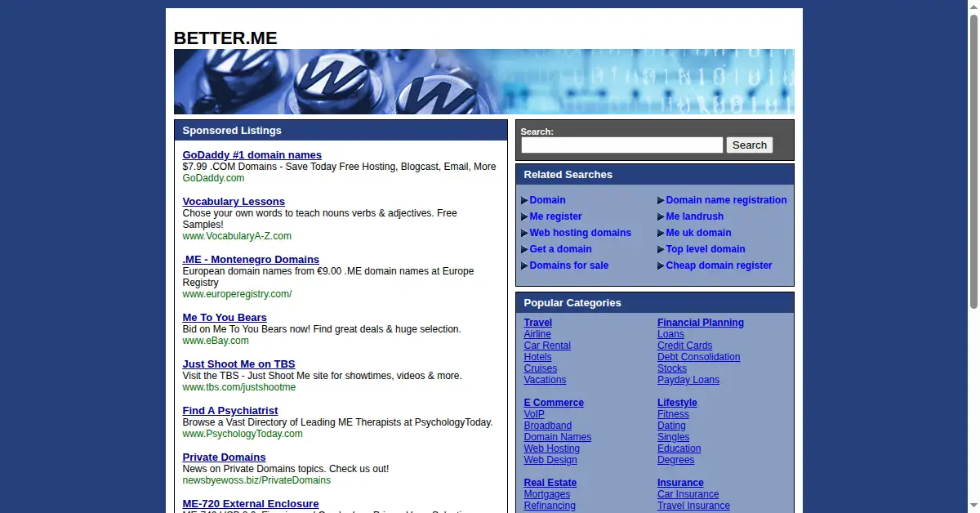The height and width of the screenshot is (513, 980).
Task: Visit GoDaddy.com green URL
Action: (213, 178)
